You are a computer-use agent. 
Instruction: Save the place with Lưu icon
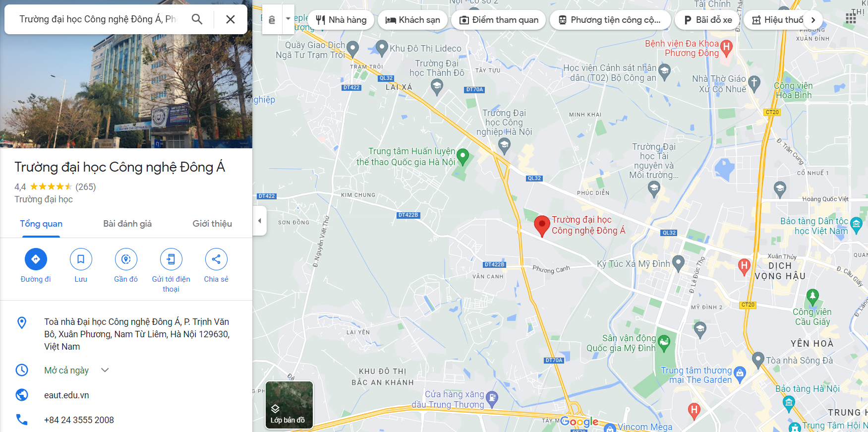[x=81, y=259]
